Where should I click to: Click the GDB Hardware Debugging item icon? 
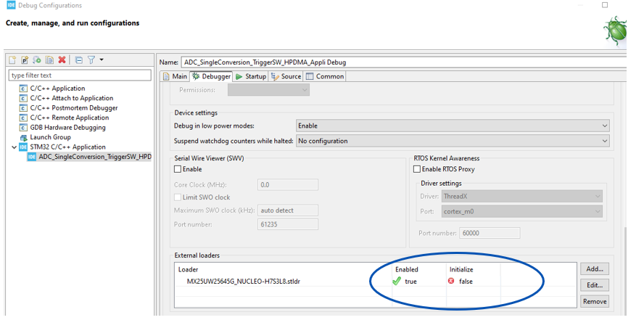click(x=23, y=128)
